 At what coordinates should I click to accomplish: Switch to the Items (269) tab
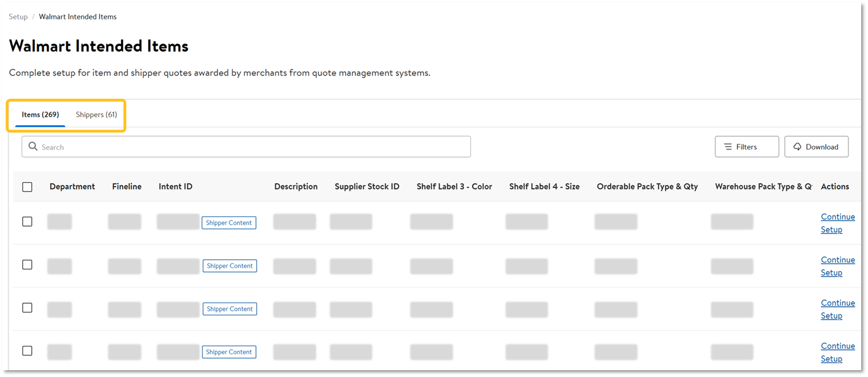[x=40, y=115]
